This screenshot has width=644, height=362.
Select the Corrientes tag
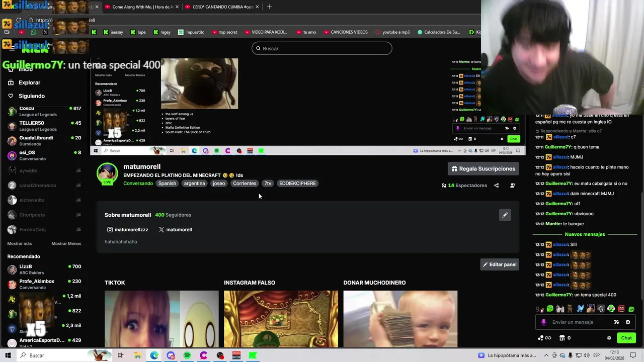click(x=245, y=184)
